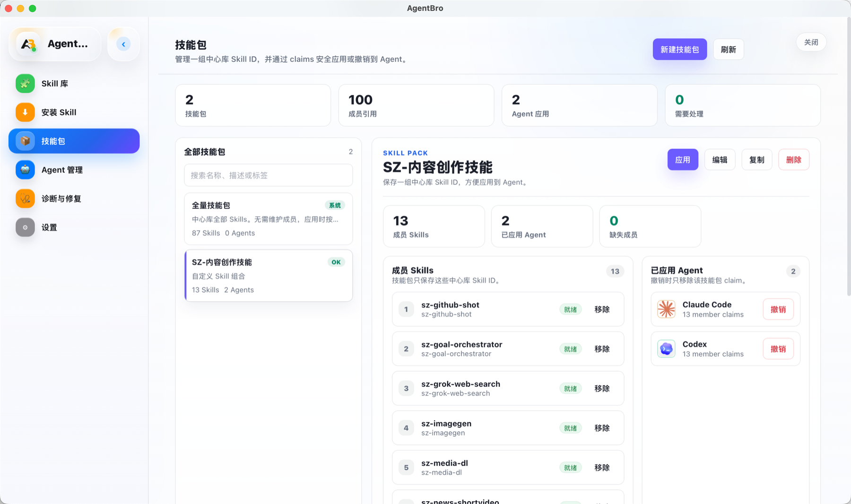Open the 设置 gear icon
The width and height of the screenshot is (851, 504).
(x=25, y=227)
